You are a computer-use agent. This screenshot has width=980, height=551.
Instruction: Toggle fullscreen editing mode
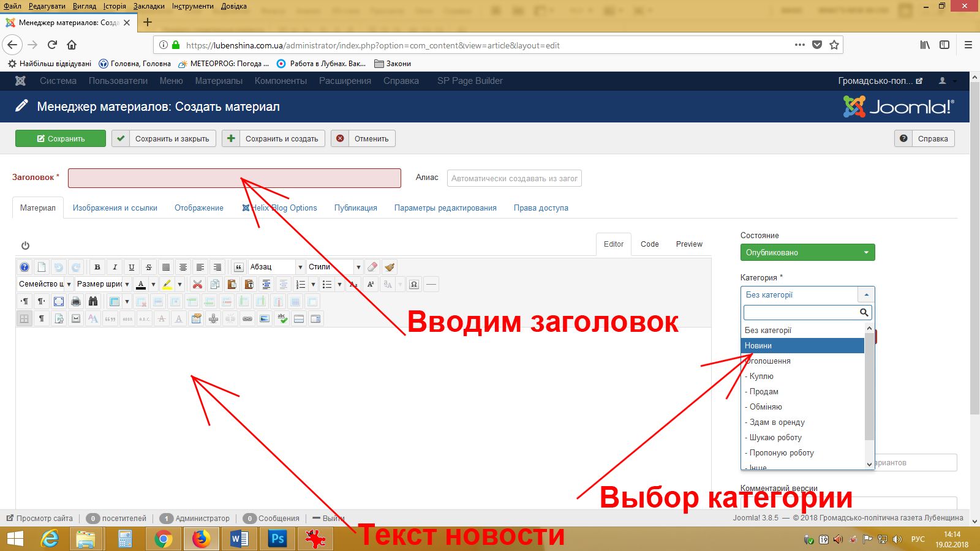coord(59,301)
